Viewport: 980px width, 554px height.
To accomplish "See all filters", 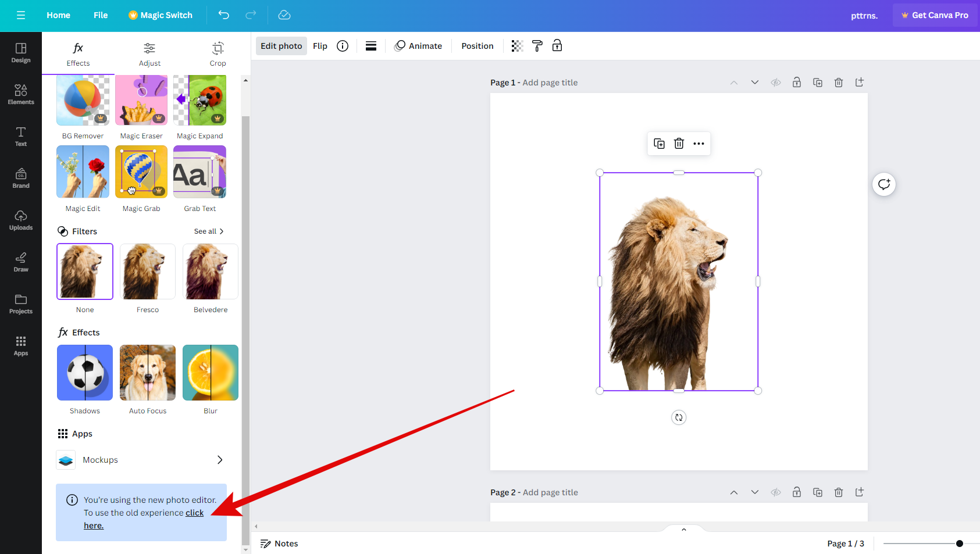I will 209,231.
